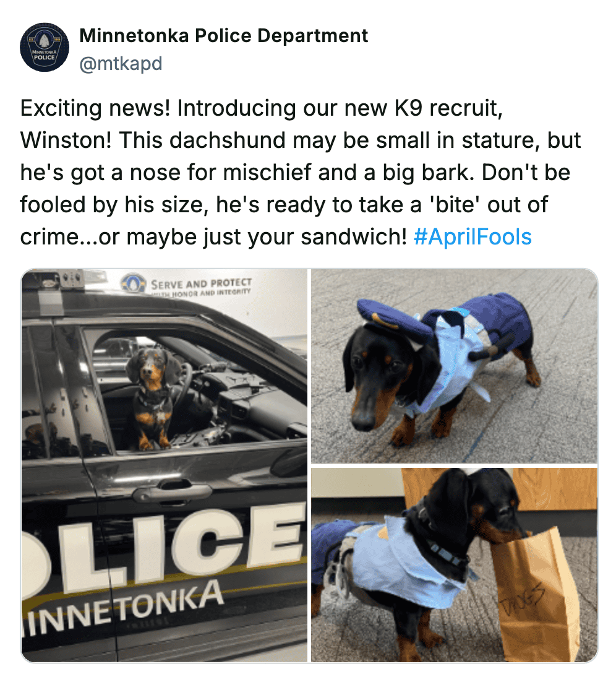Open photo of dachshund with paper bag
The height and width of the screenshot is (682, 616).
(455, 565)
